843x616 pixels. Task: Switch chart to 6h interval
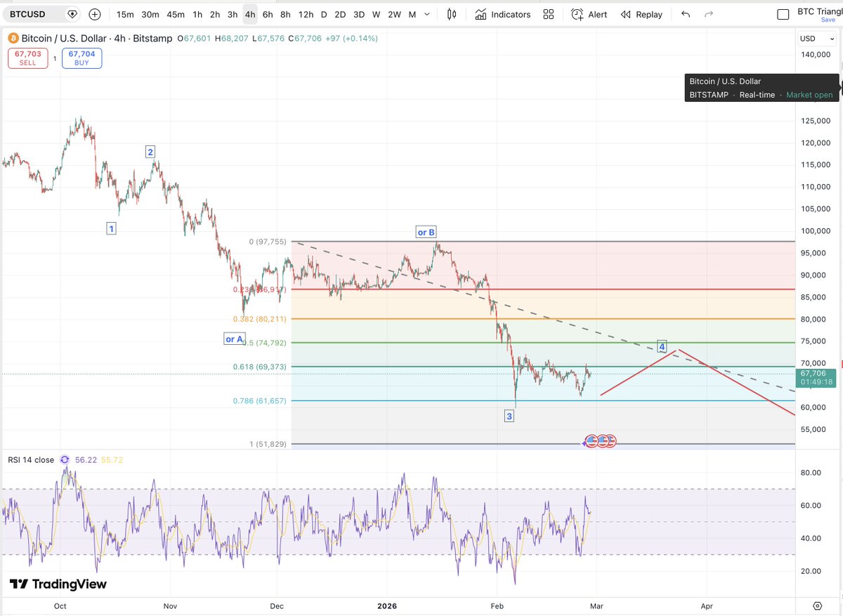[268, 14]
